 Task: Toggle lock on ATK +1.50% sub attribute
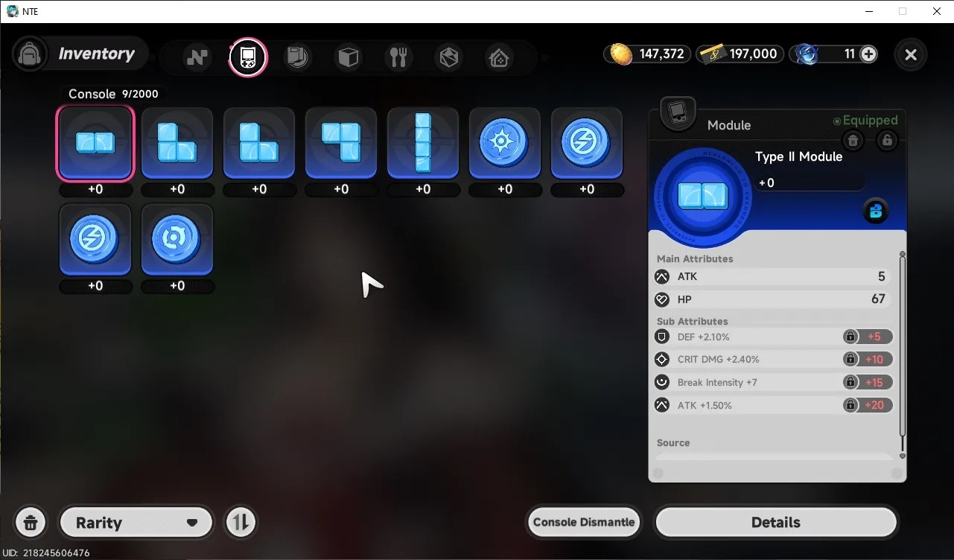850,405
